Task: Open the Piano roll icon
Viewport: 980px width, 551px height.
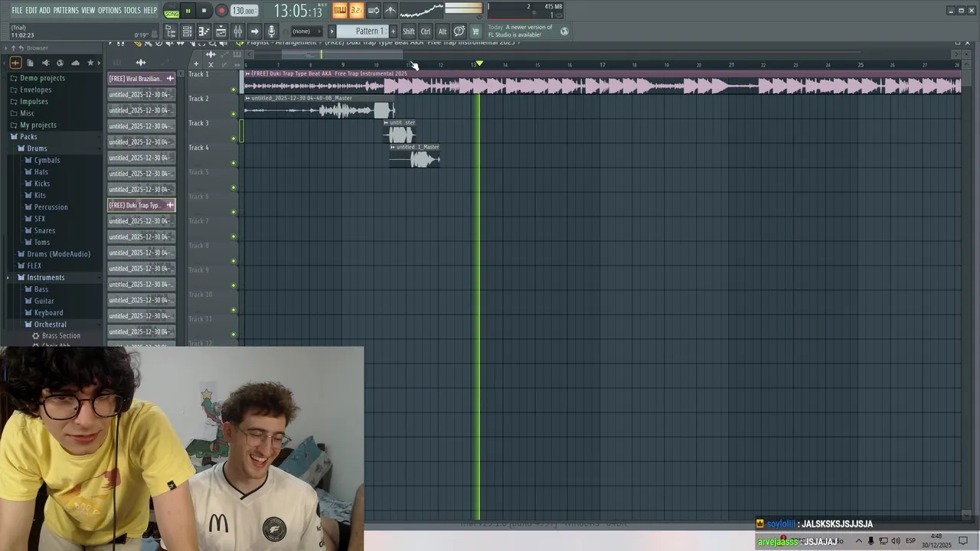Action: pos(204,31)
